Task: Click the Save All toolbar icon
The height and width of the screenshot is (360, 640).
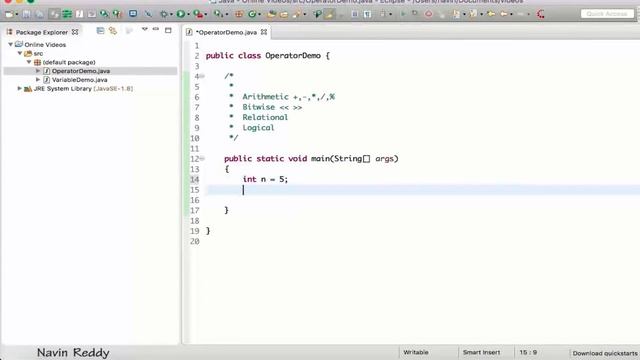Action: (x=40, y=14)
